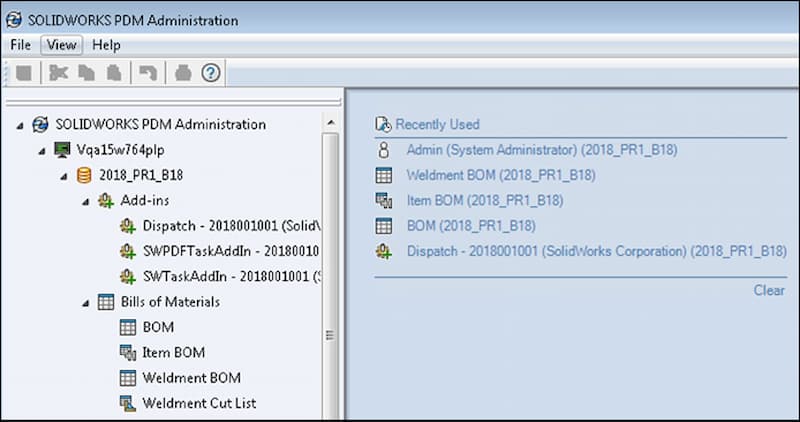800x422 pixels.
Task: Click the Vqa15w764plp computer icon
Action: coord(62,150)
